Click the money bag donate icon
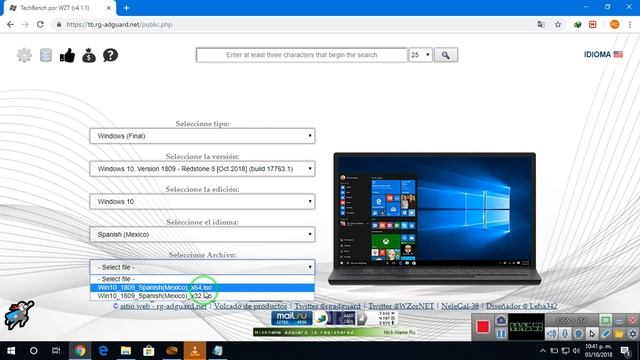 tap(89, 55)
